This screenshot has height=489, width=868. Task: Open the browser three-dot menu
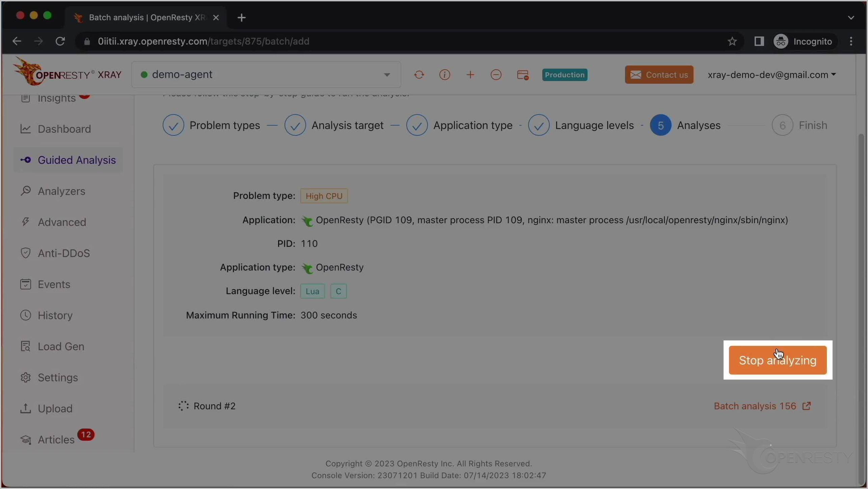(x=851, y=41)
